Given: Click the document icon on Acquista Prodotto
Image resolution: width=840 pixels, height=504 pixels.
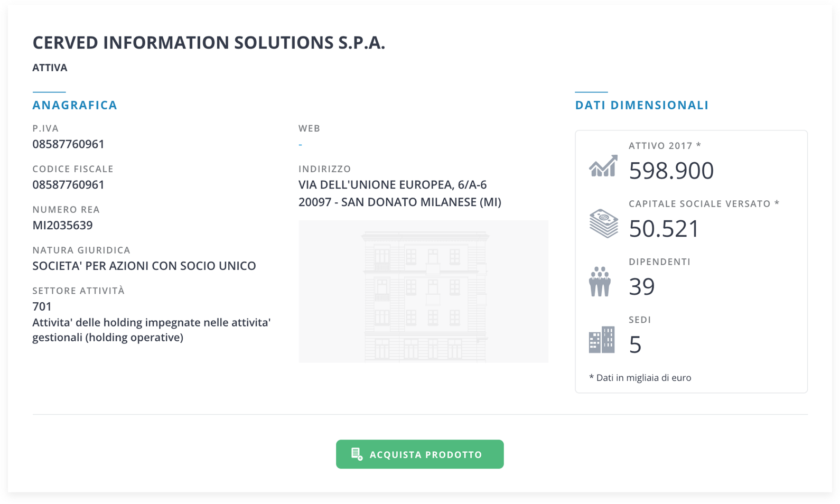Looking at the screenshot, I should point(357,454).
